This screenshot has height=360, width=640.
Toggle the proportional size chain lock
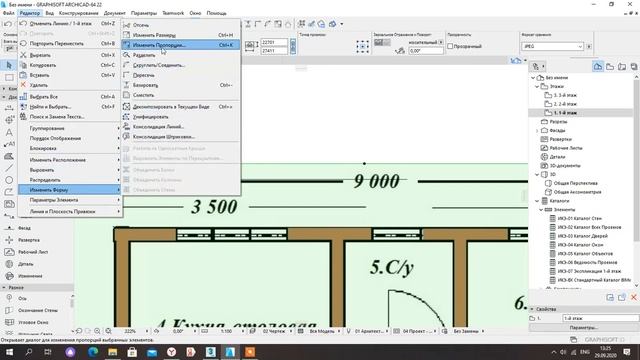click(x=293, y=46)
